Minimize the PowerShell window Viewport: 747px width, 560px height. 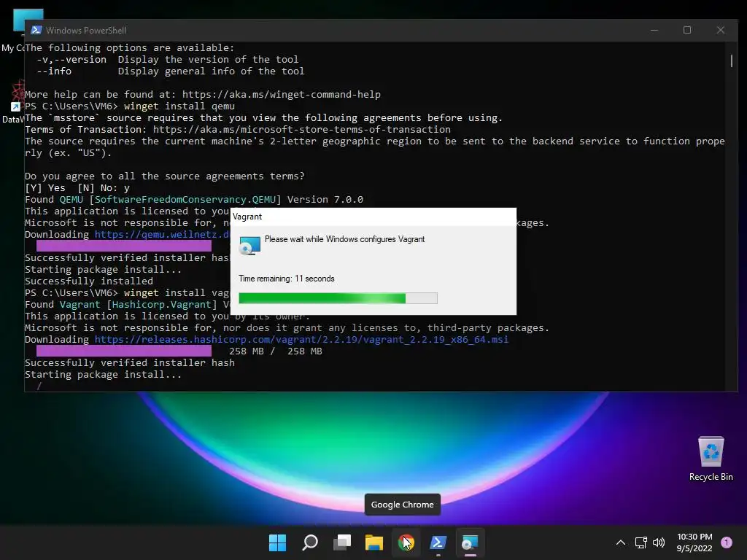[654, 30]
